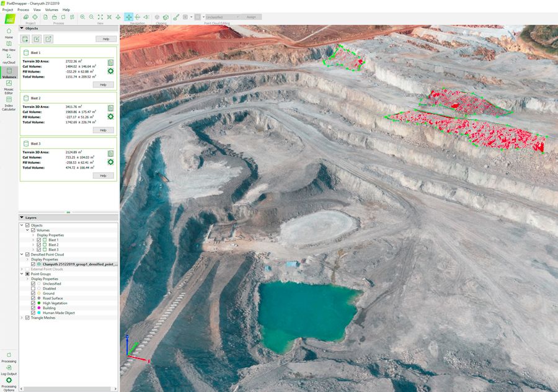Open the Home view in sidebar

coord(9,33)
